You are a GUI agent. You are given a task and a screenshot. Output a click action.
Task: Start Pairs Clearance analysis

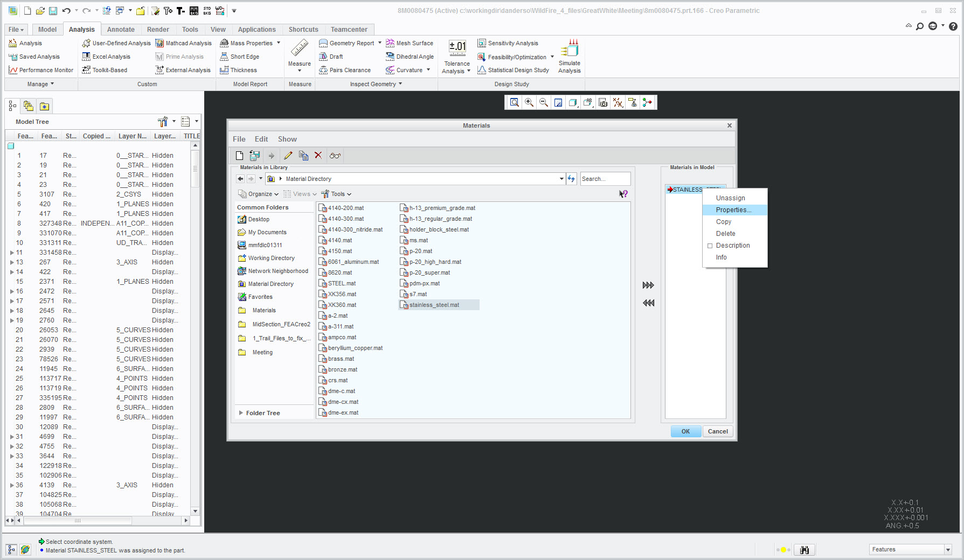(x=345, y=70)
